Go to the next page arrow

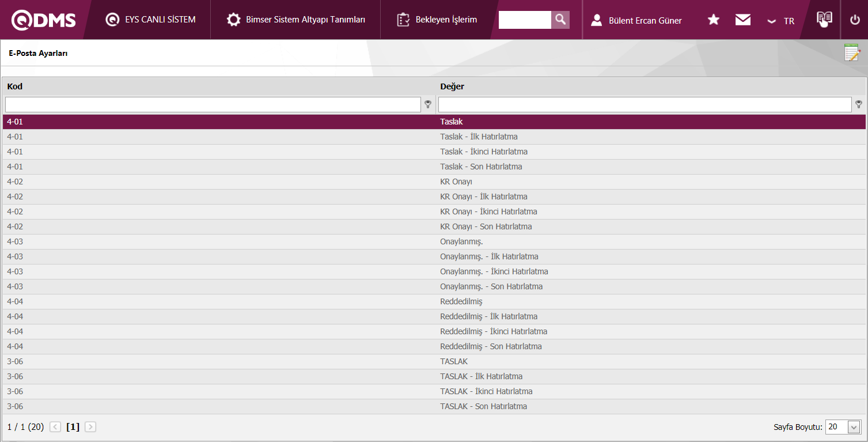[x=90, y=427]
